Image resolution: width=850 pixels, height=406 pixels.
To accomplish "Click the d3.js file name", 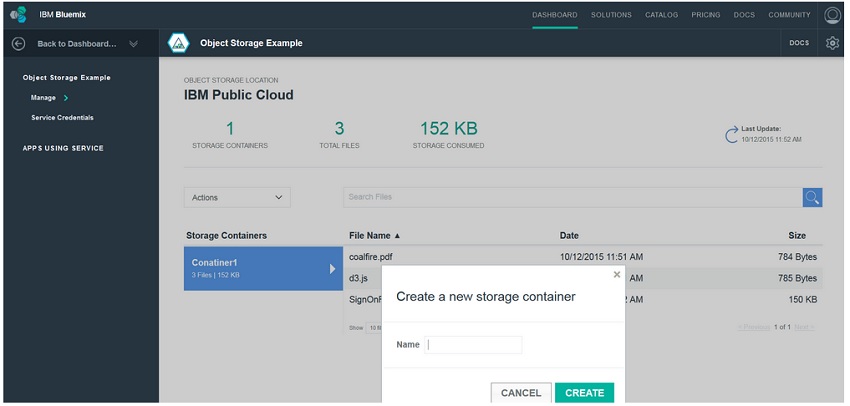I will tap(359, 278).
